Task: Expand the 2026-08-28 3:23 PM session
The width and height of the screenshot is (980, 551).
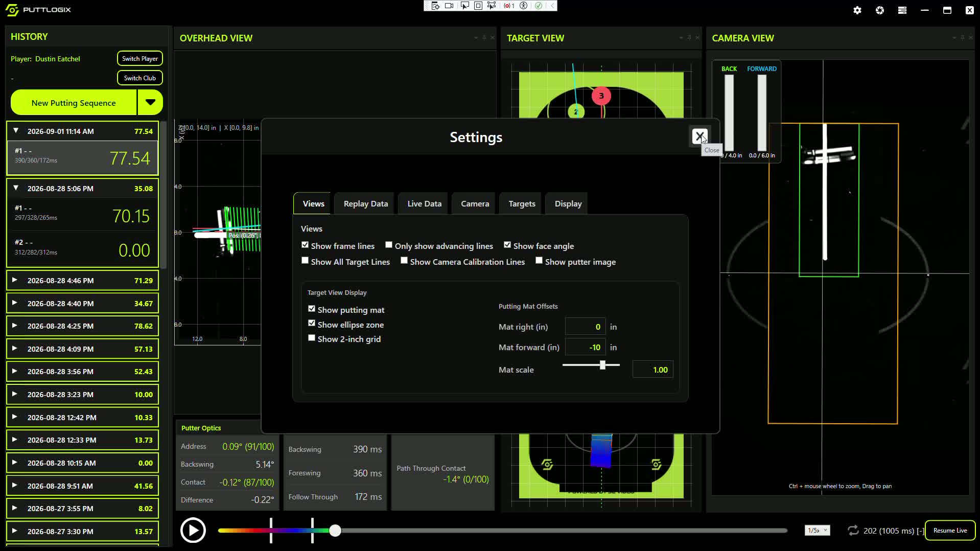Action: (15, 394)
